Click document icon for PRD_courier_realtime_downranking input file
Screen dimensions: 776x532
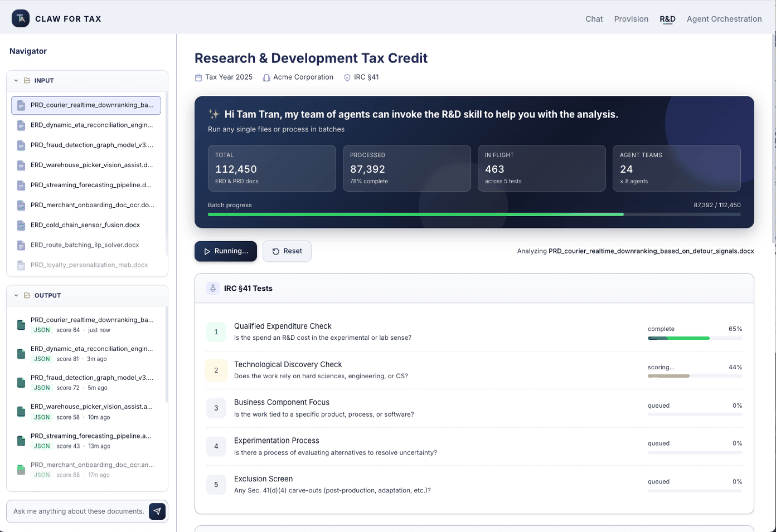(x=21, y=105)
